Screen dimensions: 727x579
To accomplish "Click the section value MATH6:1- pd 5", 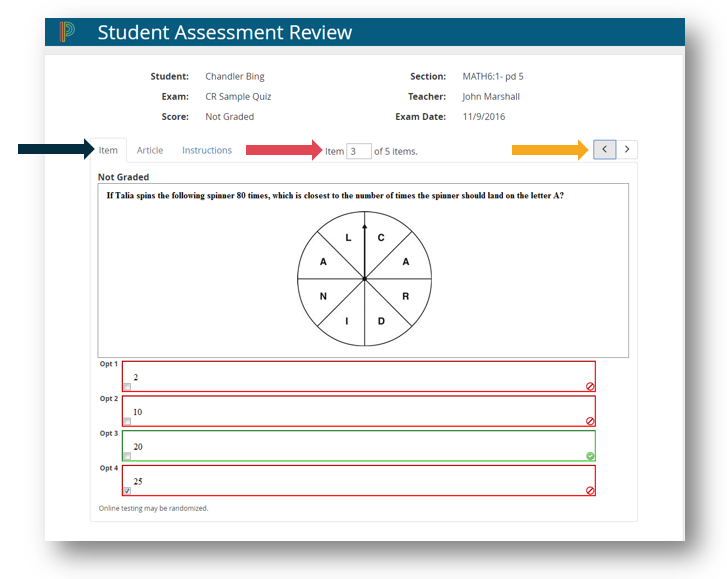I will click(493, 76).
